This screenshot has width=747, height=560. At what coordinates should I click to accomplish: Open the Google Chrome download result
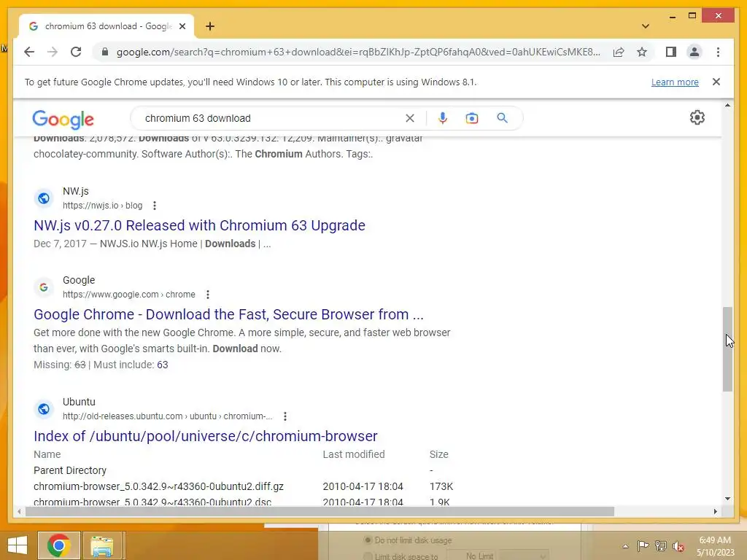[x=228, y=314]
